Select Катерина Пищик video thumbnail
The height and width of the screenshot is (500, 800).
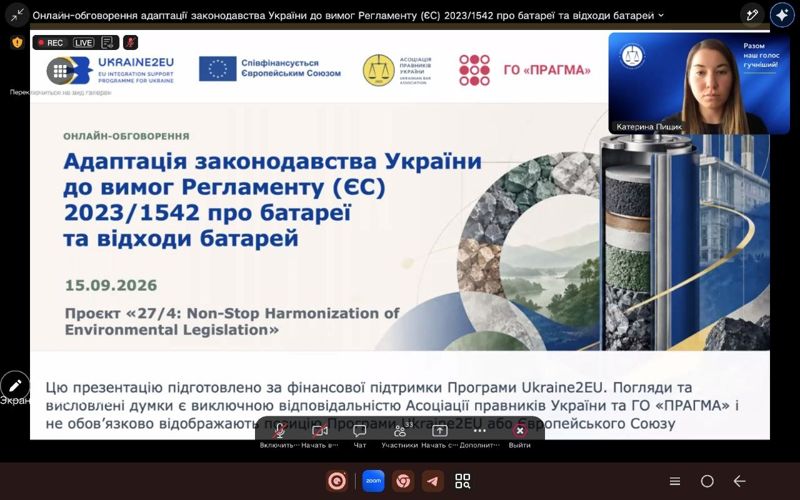pos(699,83)
